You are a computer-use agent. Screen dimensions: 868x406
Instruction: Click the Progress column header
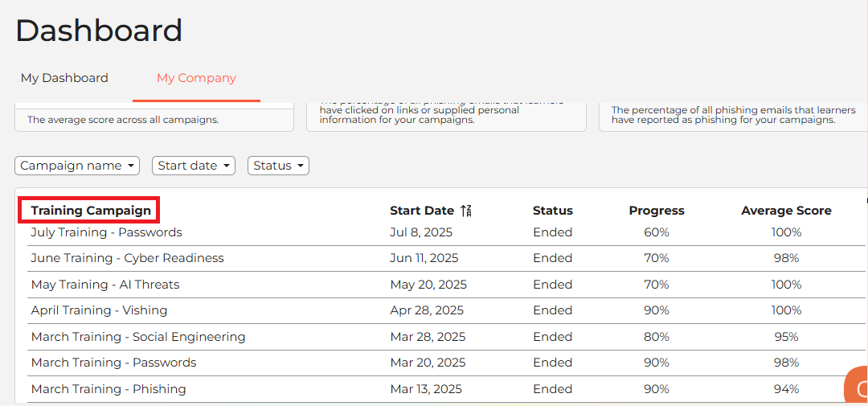(657, 211)
